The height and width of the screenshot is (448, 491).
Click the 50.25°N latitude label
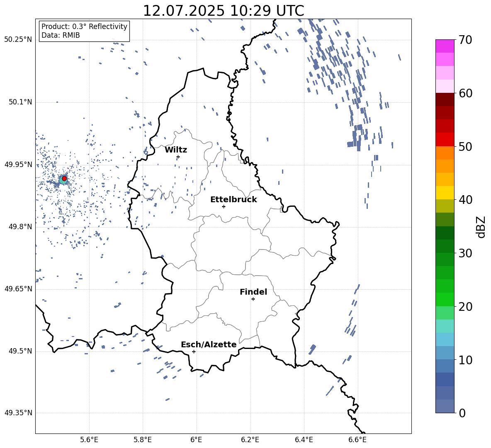click(18, 40)
